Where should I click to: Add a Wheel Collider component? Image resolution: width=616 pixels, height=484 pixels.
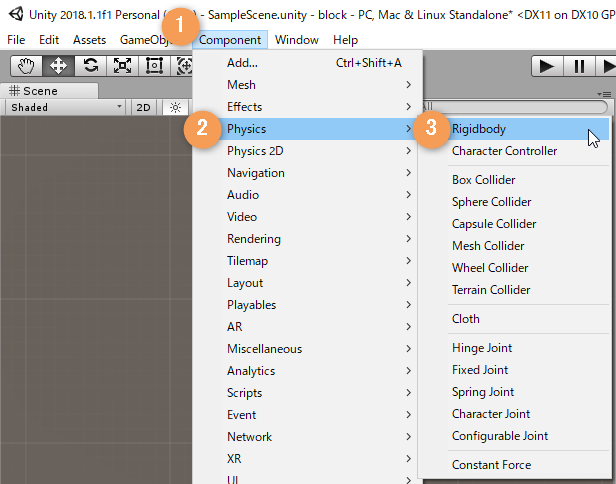pyautogui.click(x=514, y=268)
